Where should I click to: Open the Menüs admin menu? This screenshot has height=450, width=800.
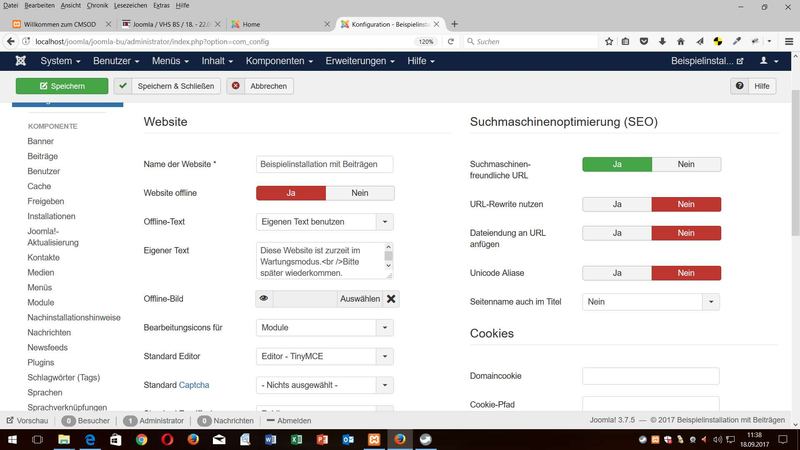[170, 61]
